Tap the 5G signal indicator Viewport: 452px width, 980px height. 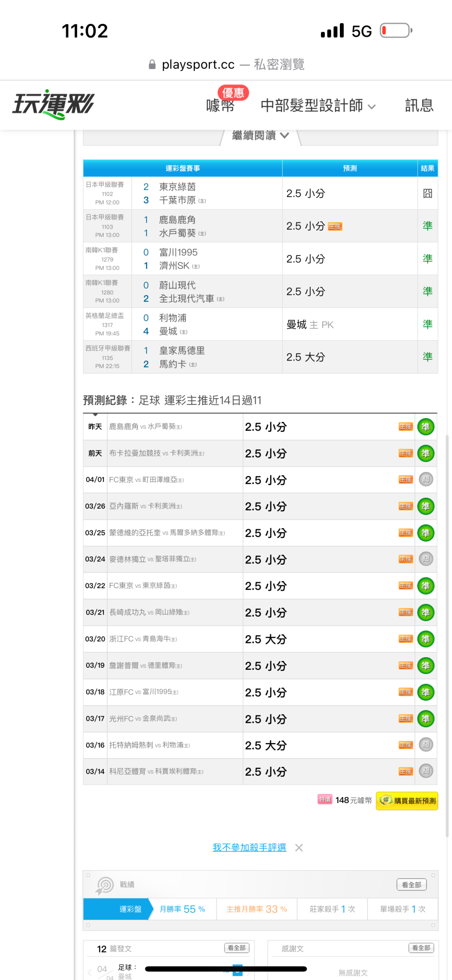362,31
